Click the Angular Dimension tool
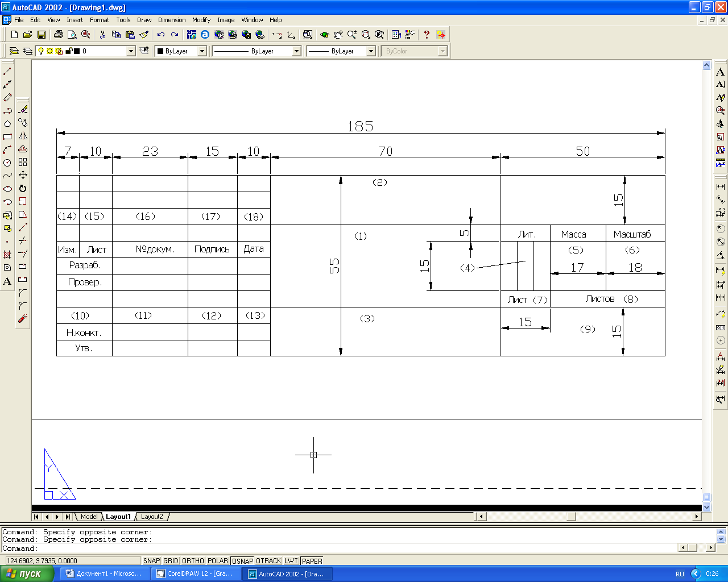Viewport: 728px width, 582px height. (x=721, y=255)
